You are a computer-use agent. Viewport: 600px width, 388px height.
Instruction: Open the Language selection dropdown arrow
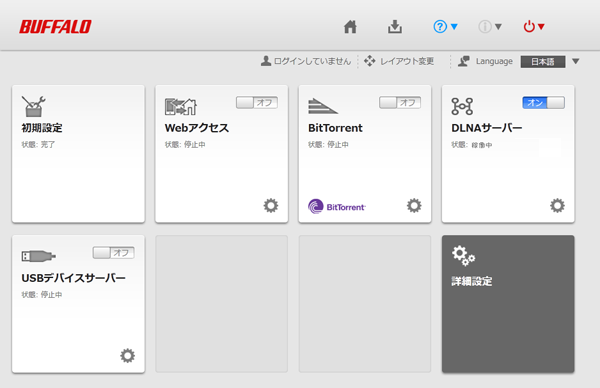pyautogui.click(x=576, y=61)
